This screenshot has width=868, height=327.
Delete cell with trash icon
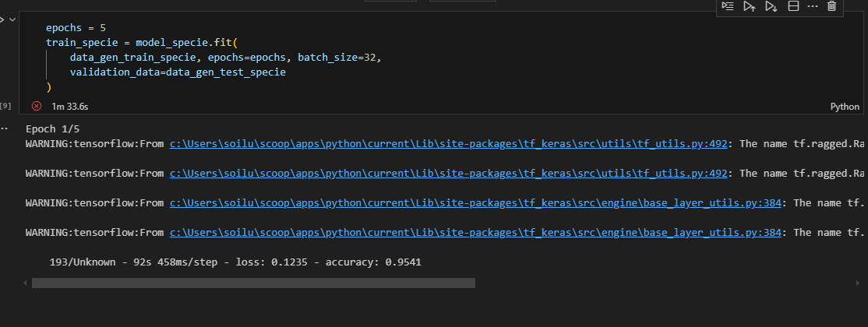(x=832, y=6)
